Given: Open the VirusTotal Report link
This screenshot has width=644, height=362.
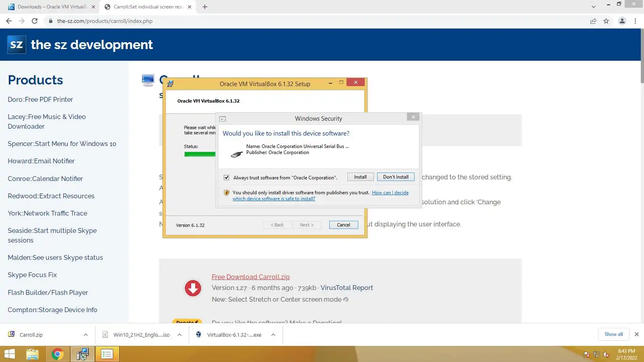Looking at the screenshot, I should 347,288.
